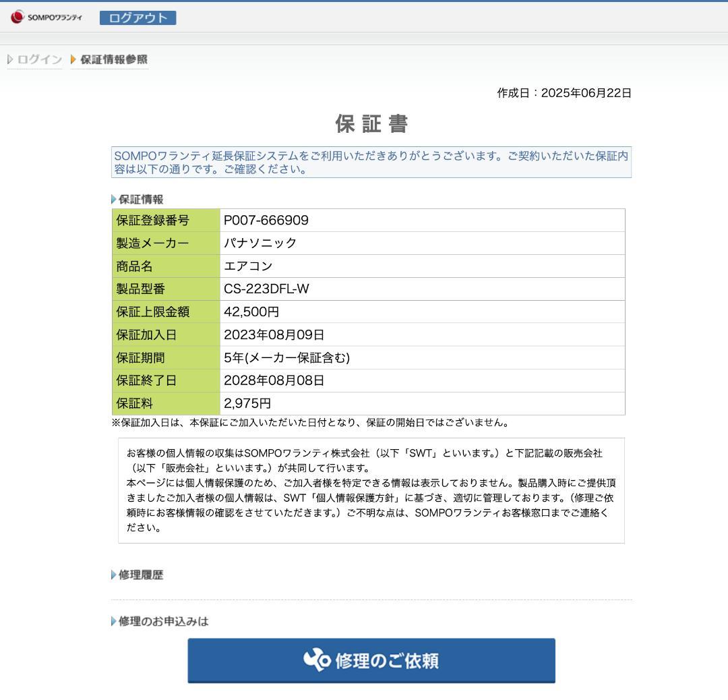The height and width of the screenshot is (700, 728).
Task: Click the triangle icon beside 修理のお申込みは
Action: pyautogui.click(x=114, y=622)
